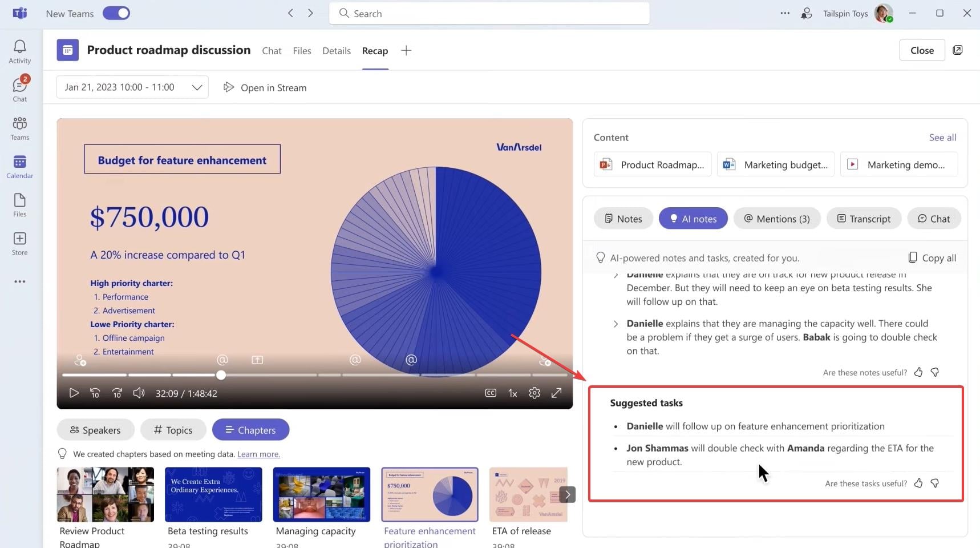This screenshot has width=980, height=548.
Task: Open the Store in left sidebar
Action: [20, 243]
